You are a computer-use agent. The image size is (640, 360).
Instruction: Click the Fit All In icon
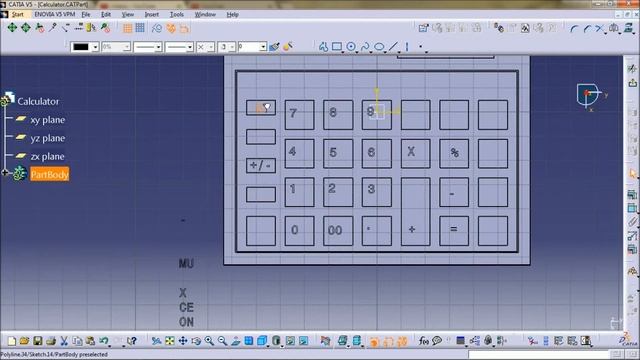tap(170, 341)
